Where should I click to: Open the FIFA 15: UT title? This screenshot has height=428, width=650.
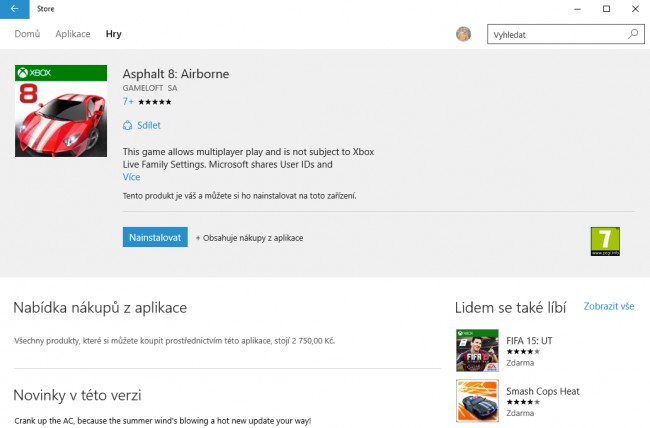coord(529,341)
